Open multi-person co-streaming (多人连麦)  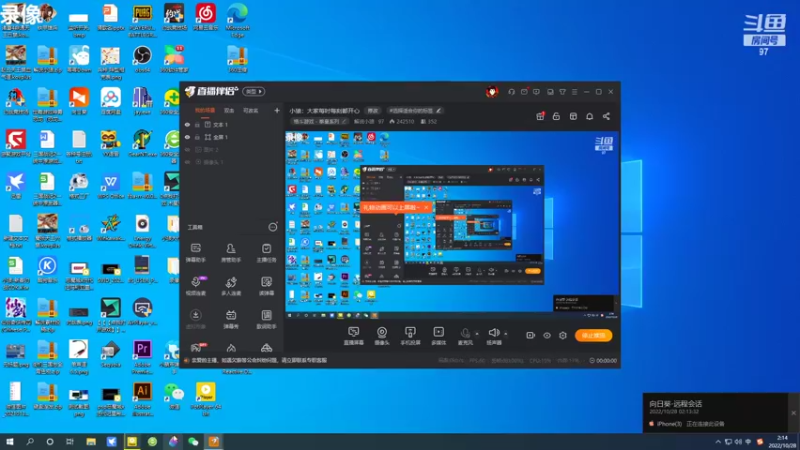[x=231, y=286]
